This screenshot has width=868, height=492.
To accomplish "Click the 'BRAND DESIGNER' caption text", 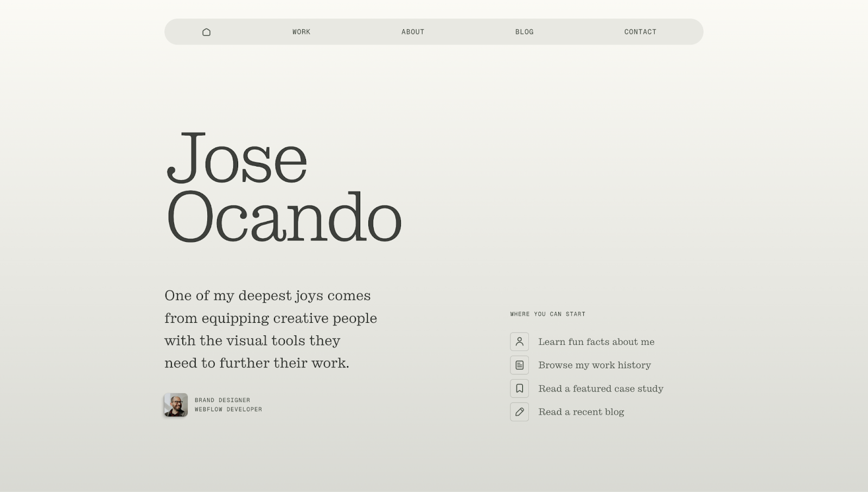I will tap(222, 400).
